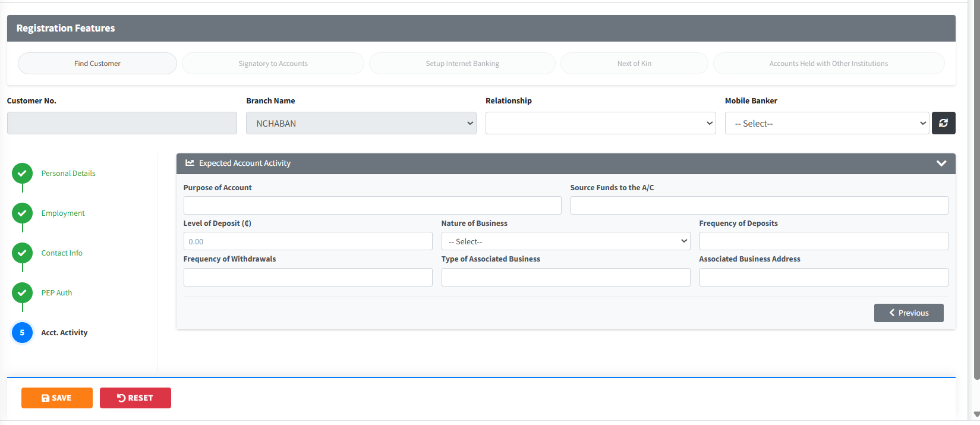The height and width of the screenshot is (425, 980).
Task: Open the Branch Name dropdown
Action: click(x=361, y=123)
